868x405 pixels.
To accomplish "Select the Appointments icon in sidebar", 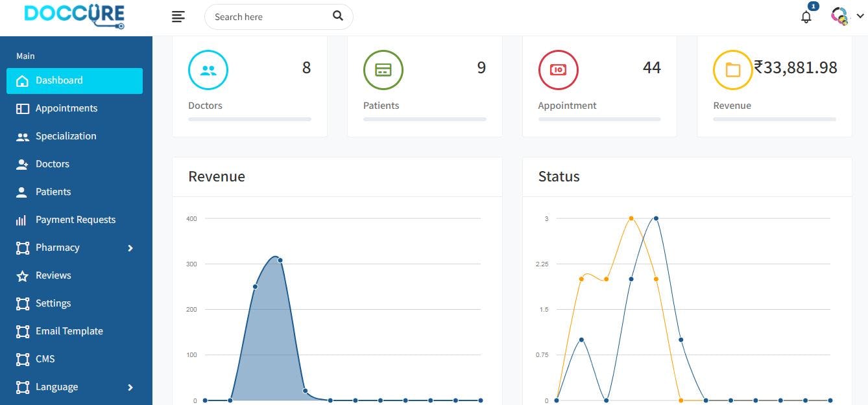I will pyautogui.click(x=21, y=108).
